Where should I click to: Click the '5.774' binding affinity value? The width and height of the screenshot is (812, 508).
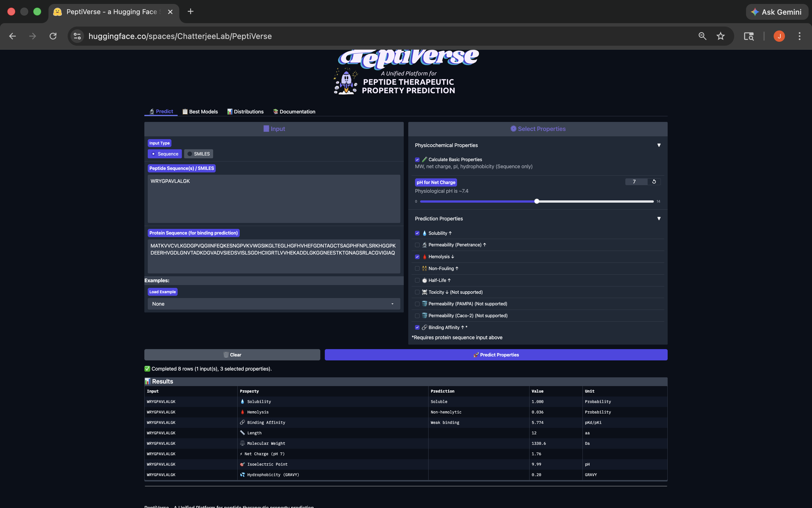(x=538, y=422)
